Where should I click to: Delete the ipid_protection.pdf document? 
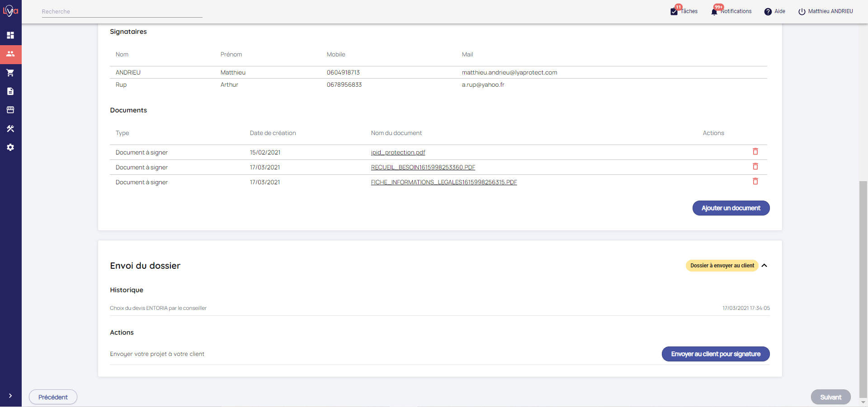pos(755,152)
